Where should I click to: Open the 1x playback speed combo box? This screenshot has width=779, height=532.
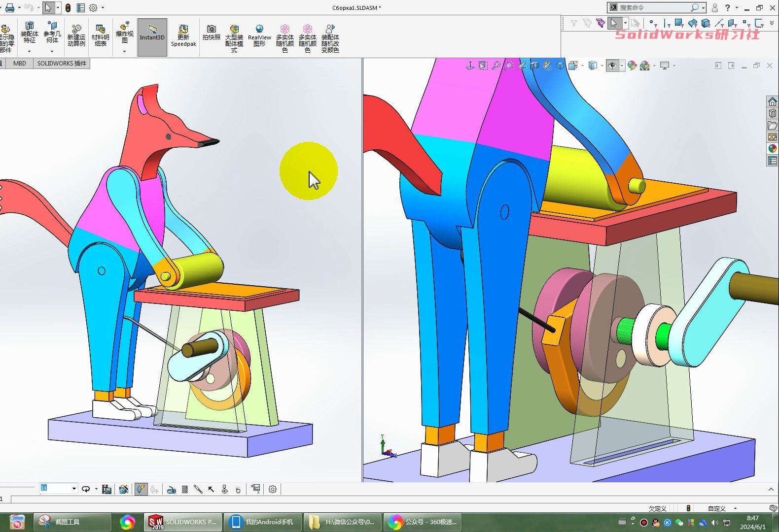58,488
